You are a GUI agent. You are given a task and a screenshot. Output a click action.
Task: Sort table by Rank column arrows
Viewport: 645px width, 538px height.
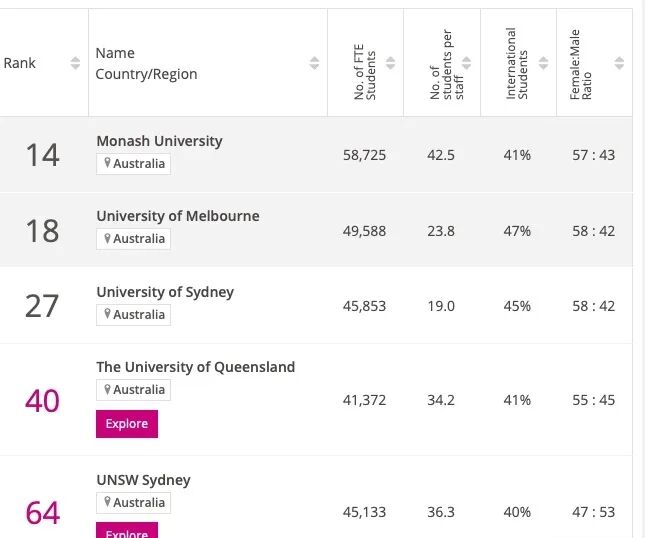(x=75, y=63)
